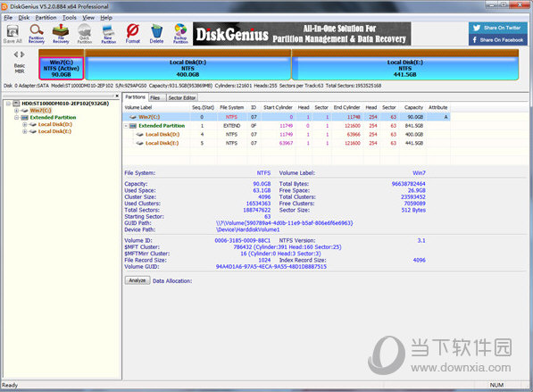Screen dimensions: 533x392
Task: Open Partition Recovery tool
Action: coord(37,34)
